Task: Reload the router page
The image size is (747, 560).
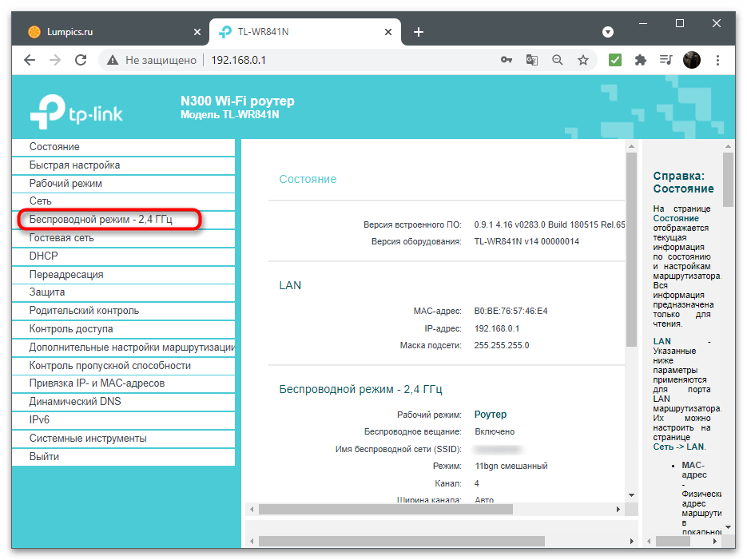Action: point(81,60)
